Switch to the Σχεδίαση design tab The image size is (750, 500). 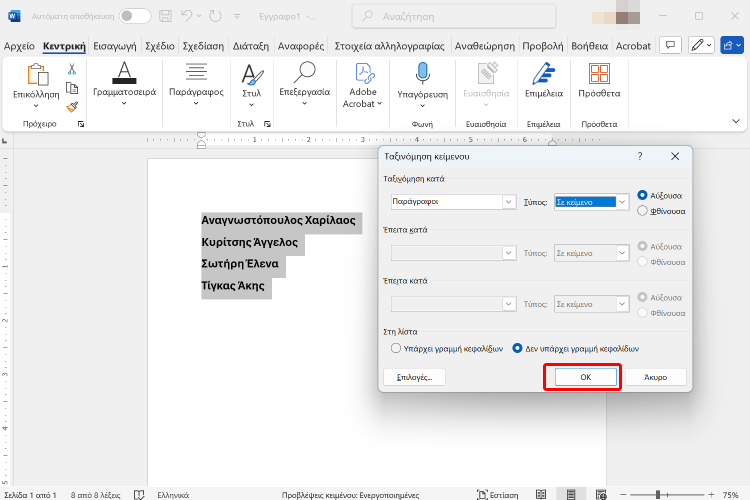(x=203, y=46)
